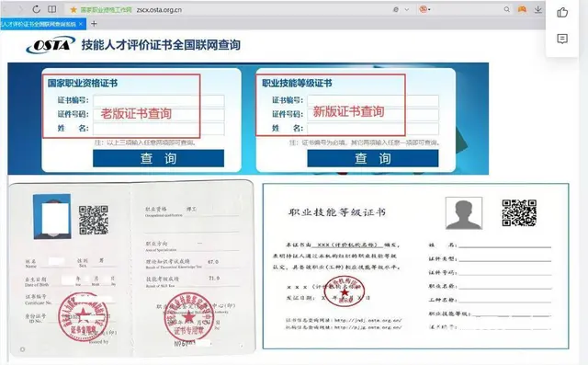Click the 职业技能等级证书 title on certificate sample
The height and width of the screenshot is (365, 588).
click(337, 212)
